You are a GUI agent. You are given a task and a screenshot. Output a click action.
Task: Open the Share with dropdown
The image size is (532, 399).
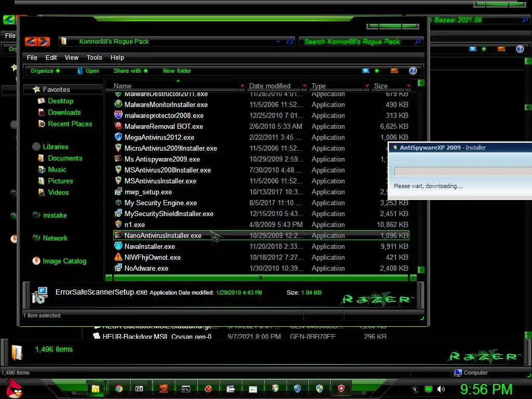coord(130,71)
